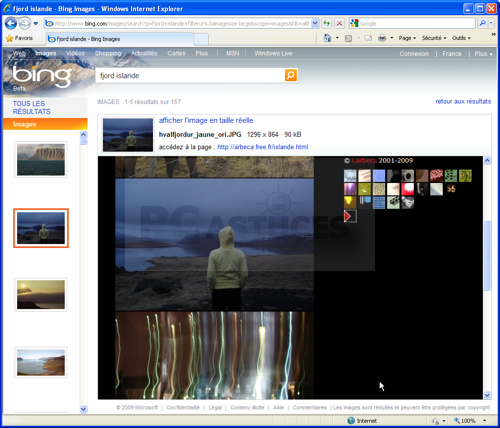Click the security lock icon in status bar
This screenshot has width=500, height=428.
pos(435,421)
